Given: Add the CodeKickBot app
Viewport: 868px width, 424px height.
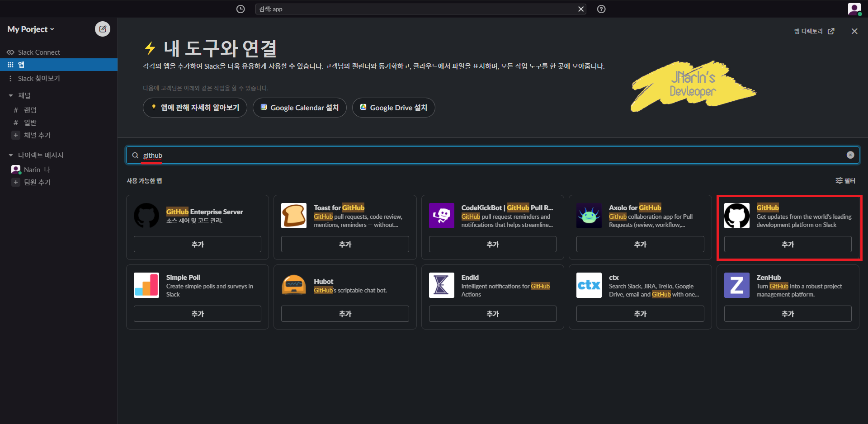Looking at the screenshot, I should pyautogui.click(x=493, y=244).
